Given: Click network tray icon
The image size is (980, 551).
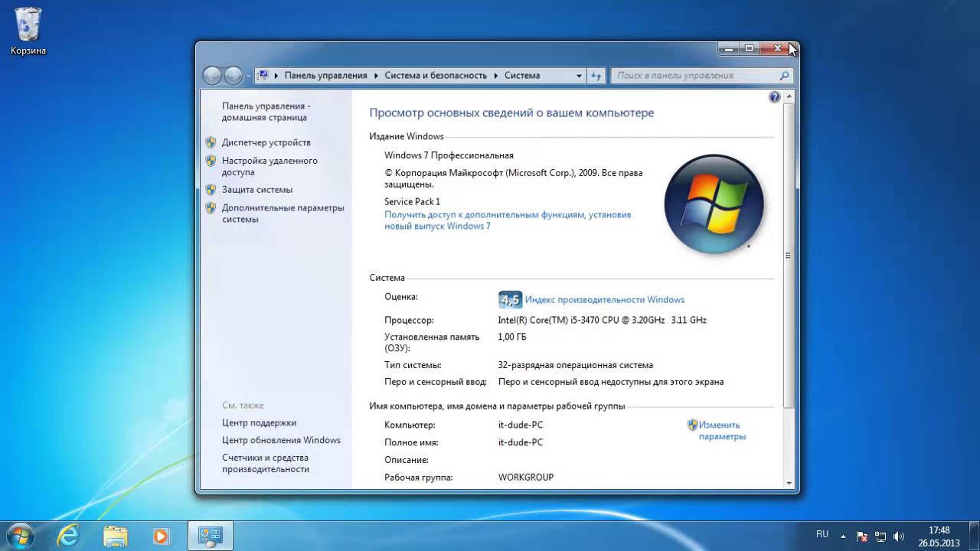Looking at the screenshot, I should point(880,536).
